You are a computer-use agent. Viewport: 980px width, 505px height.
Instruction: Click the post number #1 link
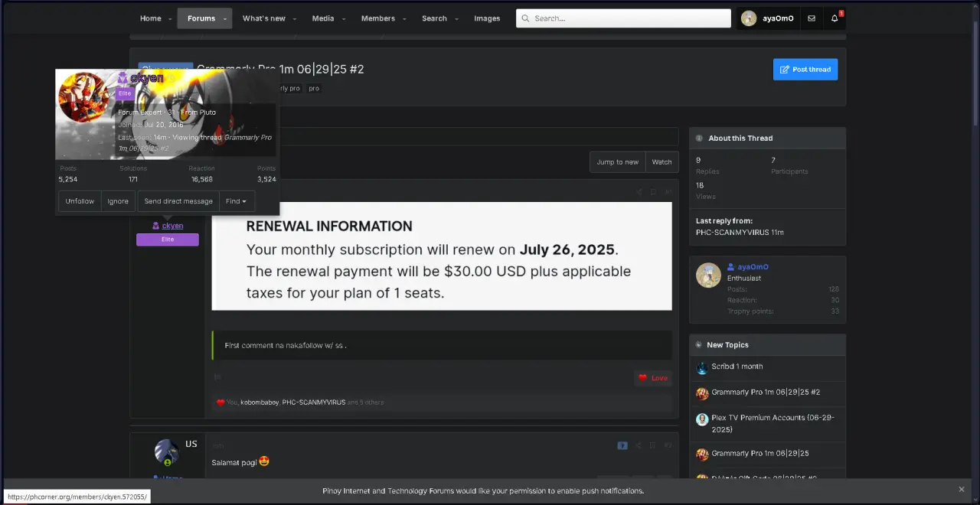pyautogui.click(x=668, y=192)
